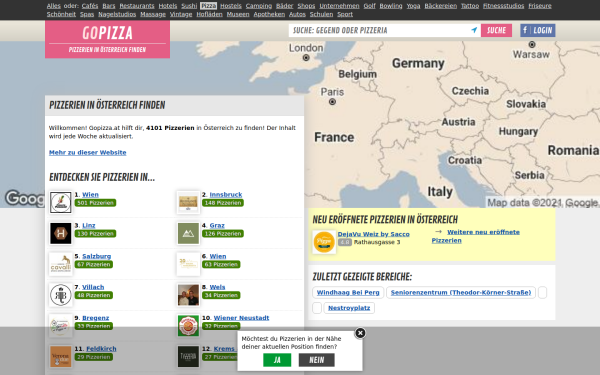Select the Bäckereien category
Screen dimensions: 600x375
440,6
